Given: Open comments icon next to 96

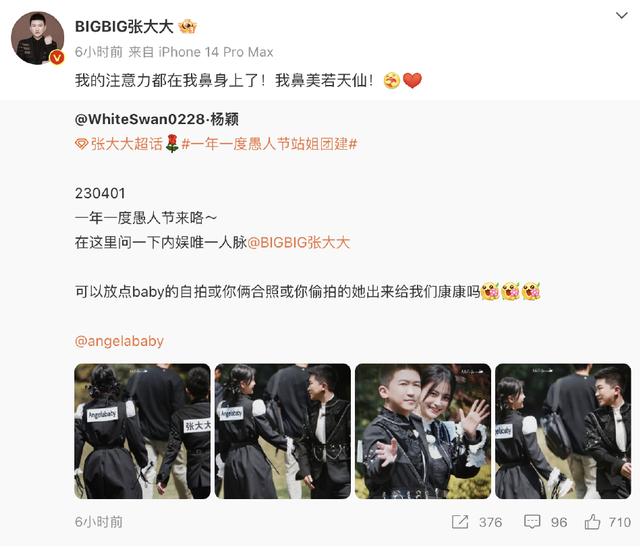Looking at the screenshot, I should [x=532, y=522].
